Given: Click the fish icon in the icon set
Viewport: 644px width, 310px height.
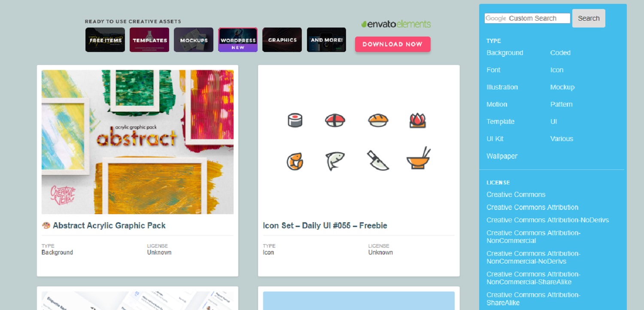Looking at the screenshot, I should pos(335,161).
